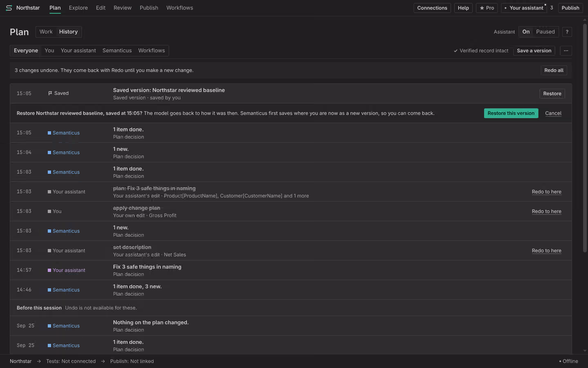Click the Help button in the header

point(463,8)
